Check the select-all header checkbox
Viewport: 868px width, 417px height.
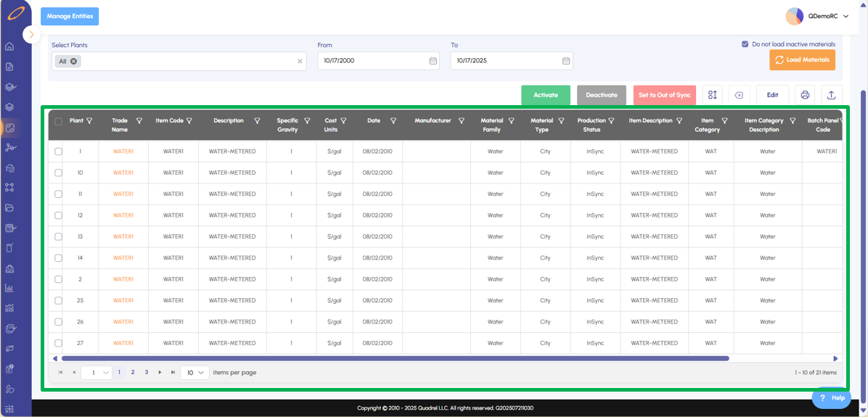pyautogui.click(x=59, y=122)
